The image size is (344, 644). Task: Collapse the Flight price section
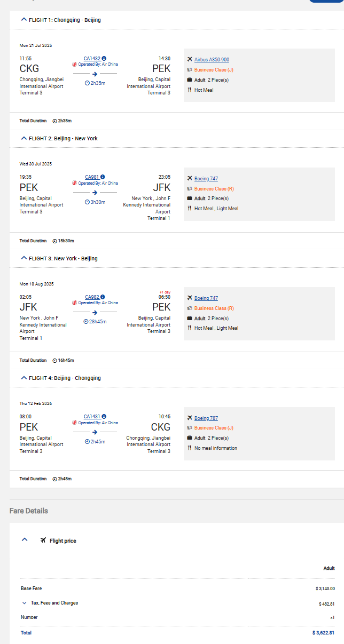(x=24, y=540)
